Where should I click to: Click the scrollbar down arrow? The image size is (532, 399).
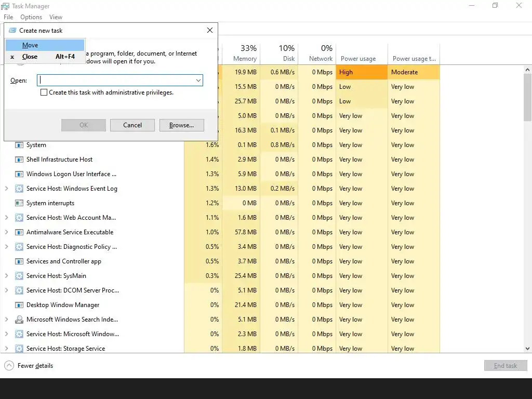(x=527, y=349)
